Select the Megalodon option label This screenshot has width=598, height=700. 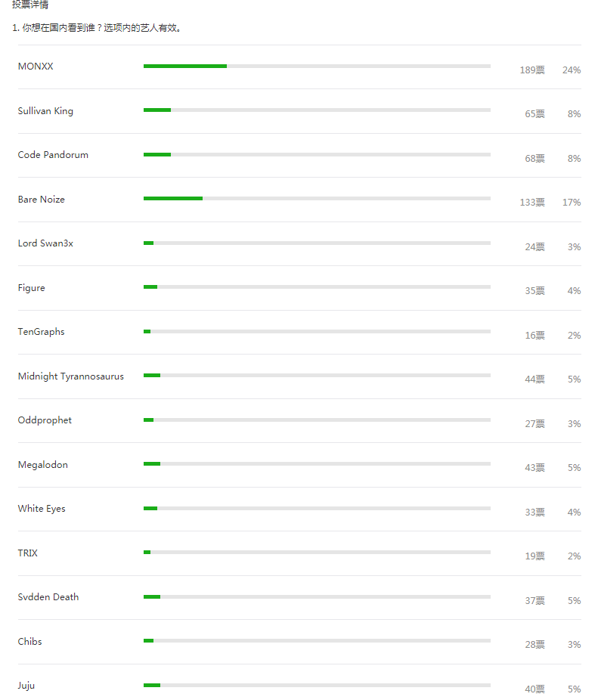[x=43, y=465]
